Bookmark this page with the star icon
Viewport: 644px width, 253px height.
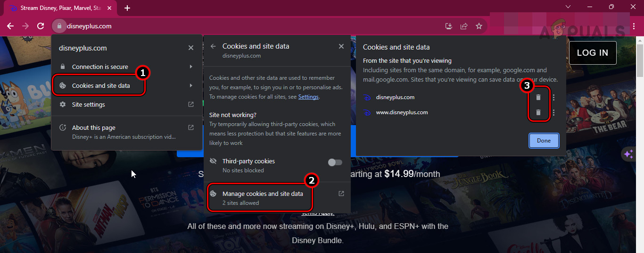coord(479,26)
